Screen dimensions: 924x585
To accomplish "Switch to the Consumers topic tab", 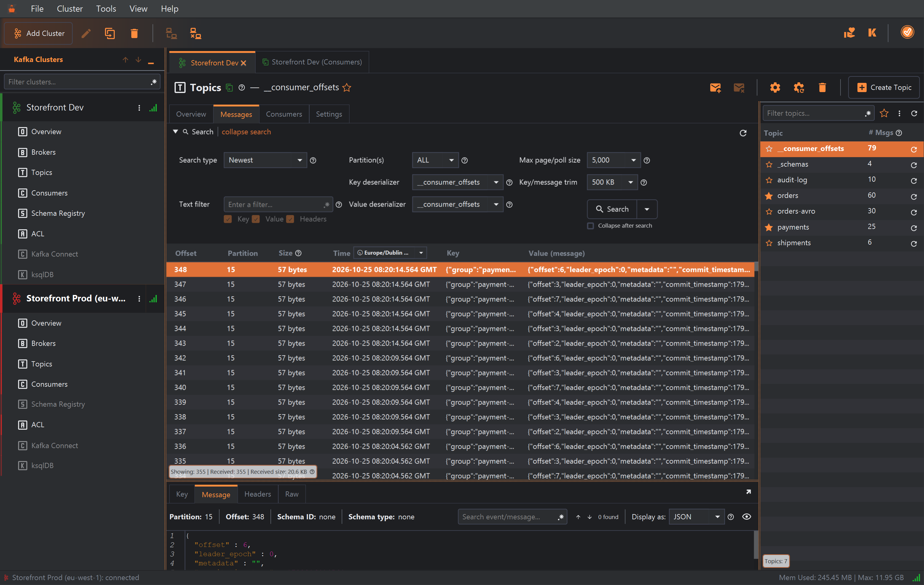I will click(284, 114).
